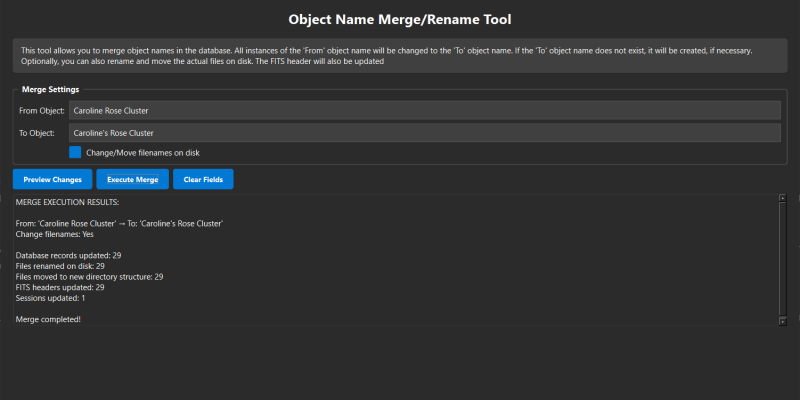
Task: Click the 'Merge completed!' message
Action: click(48, 319)
